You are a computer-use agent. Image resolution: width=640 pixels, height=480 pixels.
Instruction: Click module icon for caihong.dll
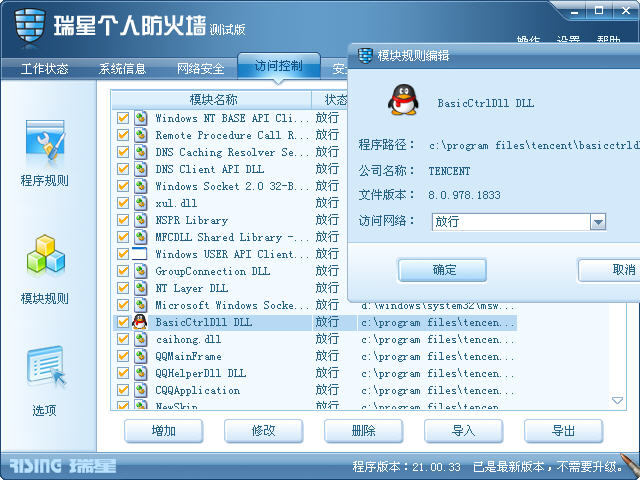(140, 339)
